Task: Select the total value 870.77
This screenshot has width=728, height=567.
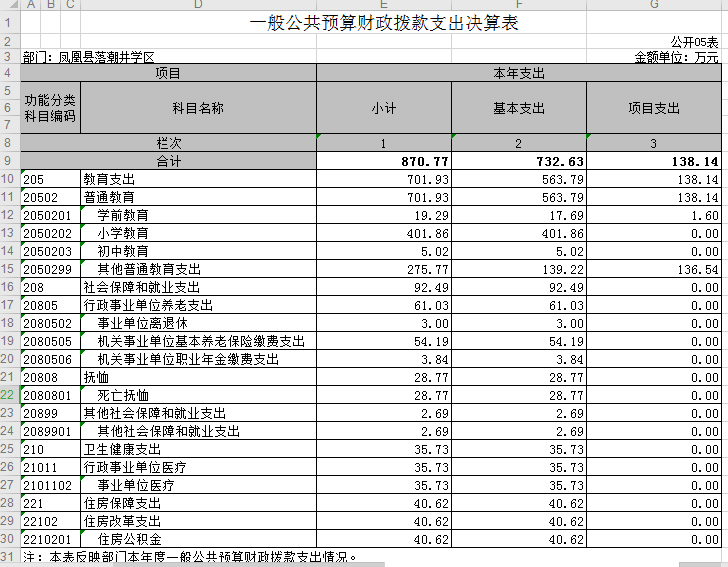Action: [384, 161]
